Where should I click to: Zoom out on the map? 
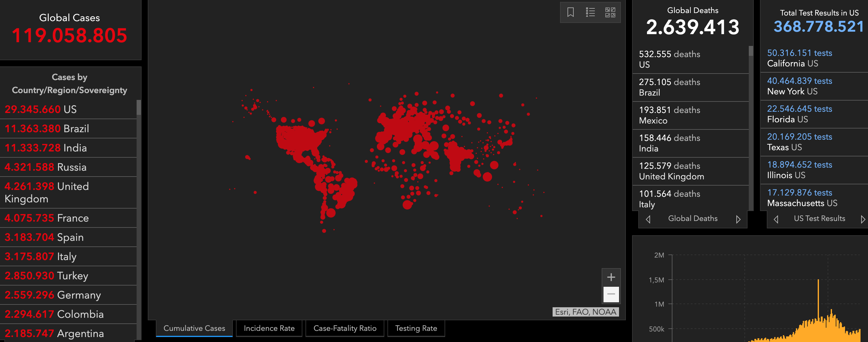pos(611,294)
